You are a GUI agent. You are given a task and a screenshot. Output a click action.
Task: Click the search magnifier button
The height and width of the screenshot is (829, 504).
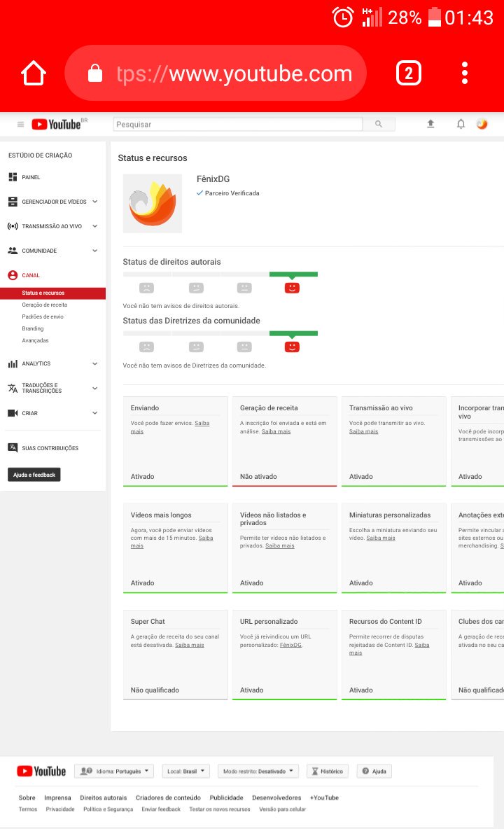pos(379,124)
